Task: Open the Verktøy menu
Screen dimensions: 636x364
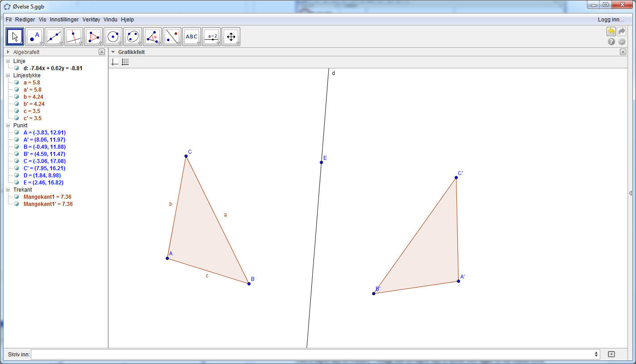Action: click(92, 20)
